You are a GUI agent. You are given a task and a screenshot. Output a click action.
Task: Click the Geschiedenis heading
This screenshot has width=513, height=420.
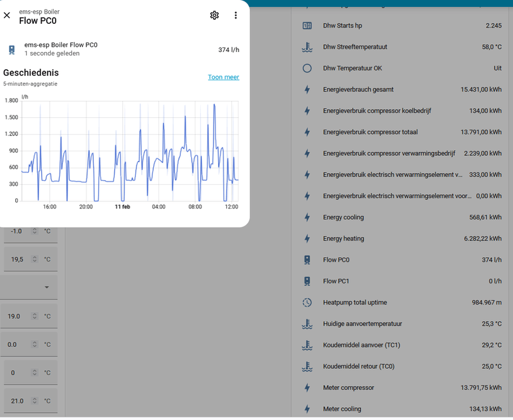pos(31,72)
